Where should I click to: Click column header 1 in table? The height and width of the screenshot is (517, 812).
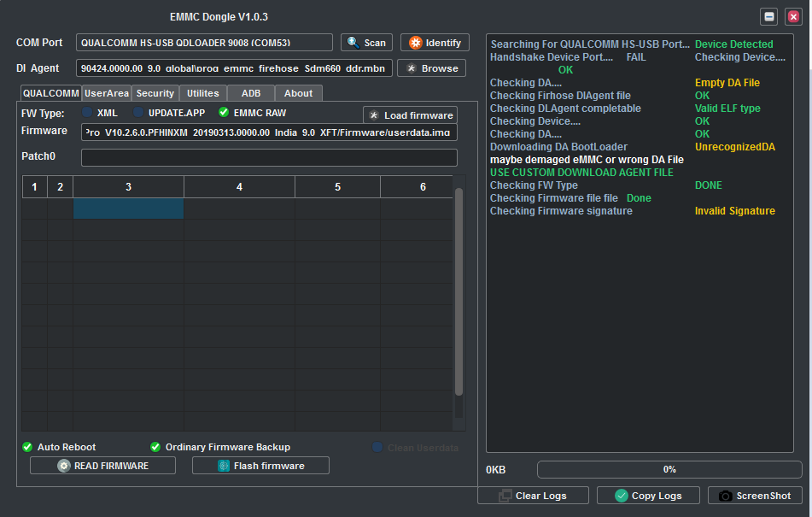click(35, 186)
